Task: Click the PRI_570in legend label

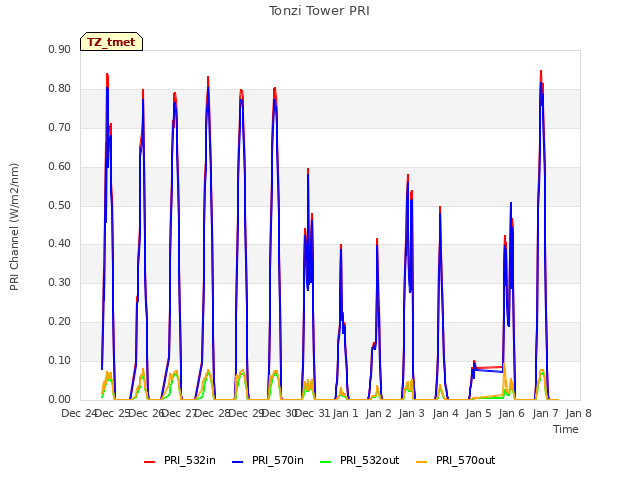Action: (278, 460)
